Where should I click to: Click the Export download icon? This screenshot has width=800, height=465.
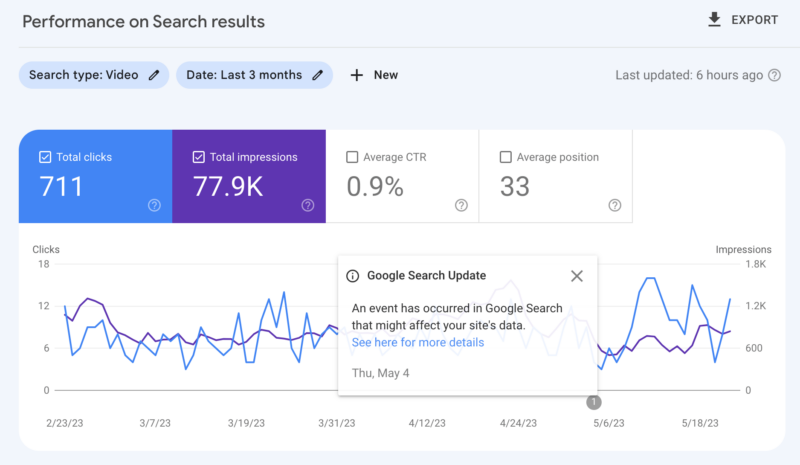tap(714, 19)
